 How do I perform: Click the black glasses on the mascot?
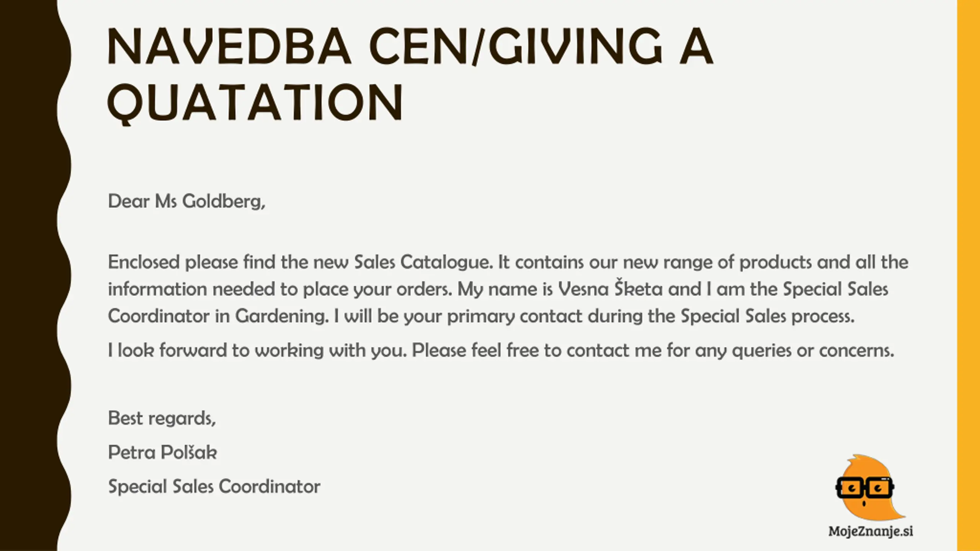click(864, 488)
